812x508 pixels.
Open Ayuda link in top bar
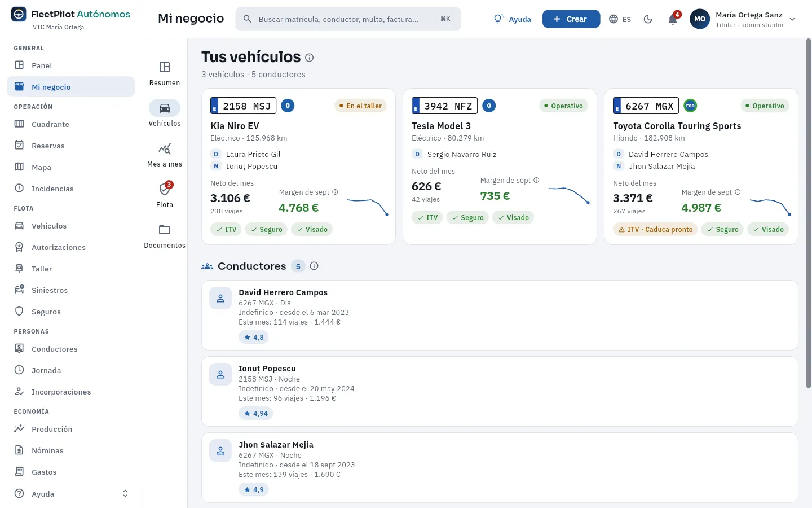click(513, 19)
